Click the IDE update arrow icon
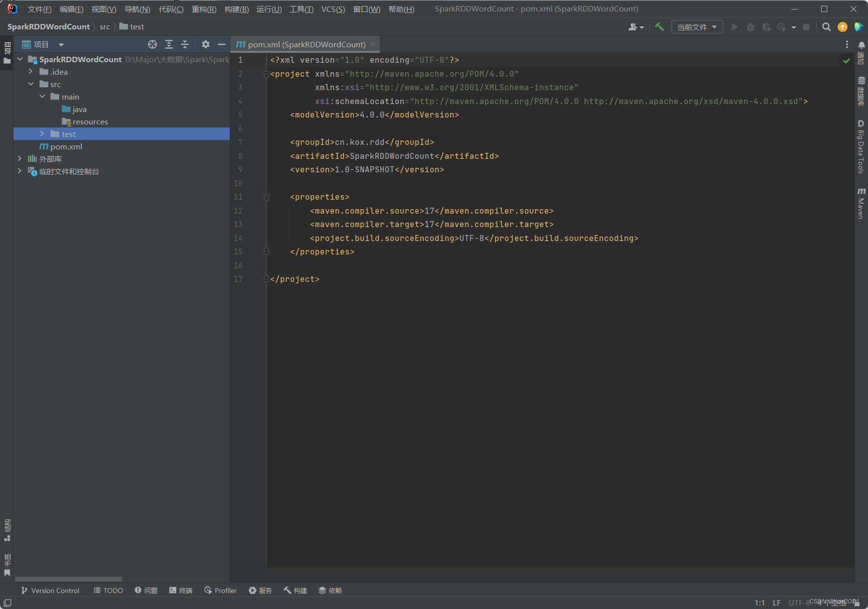868x609 pixels. click(x=843, y=27)
